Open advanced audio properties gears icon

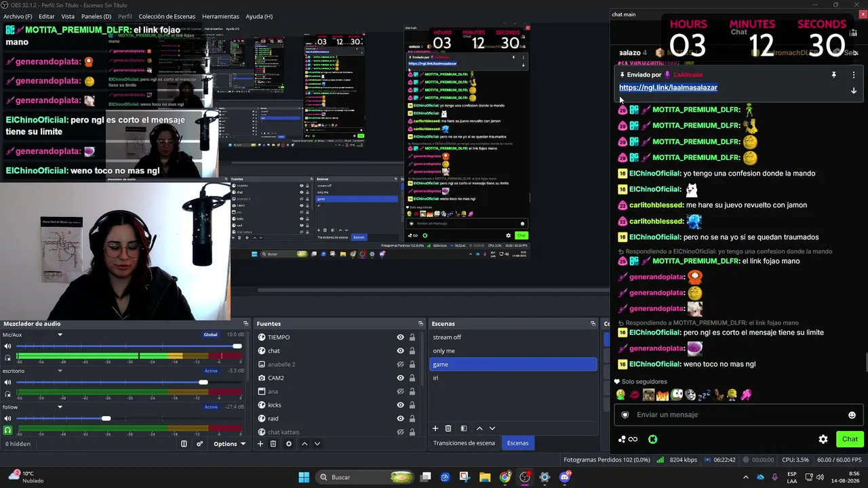(x=199, y=444)
